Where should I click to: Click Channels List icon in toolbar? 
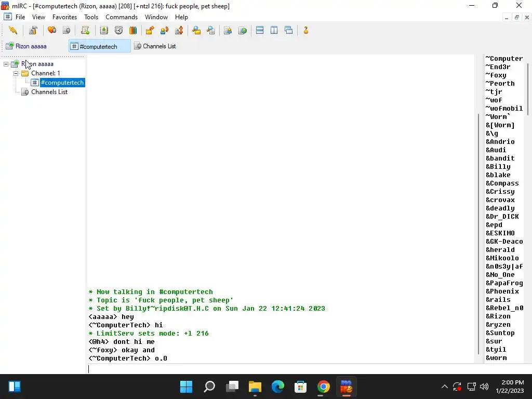(66, 31)
